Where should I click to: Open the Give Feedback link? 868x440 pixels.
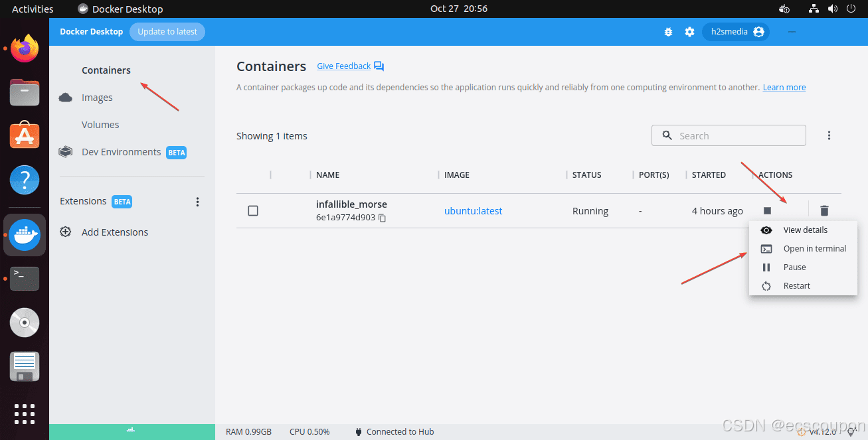click(x=343, y=66)
